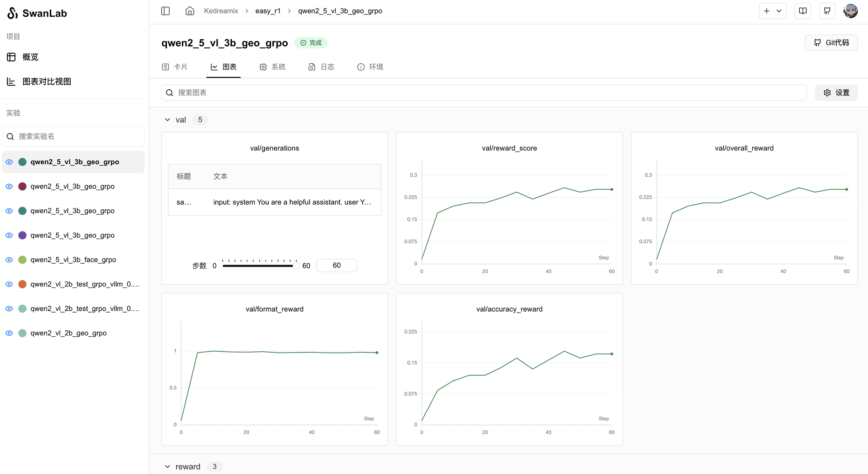Click the 步数 step slider handle

(296, 266)
